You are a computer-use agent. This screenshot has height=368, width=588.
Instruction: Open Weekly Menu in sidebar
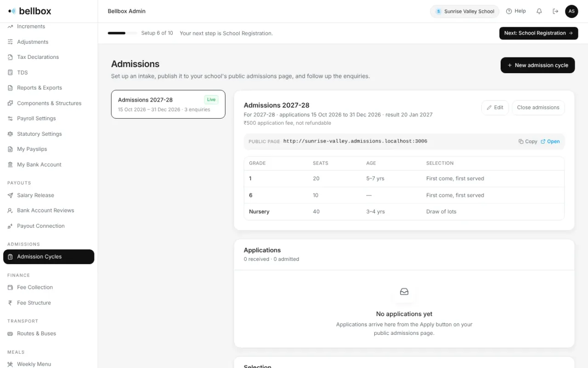pyautogui.click(x=49, y=364)
